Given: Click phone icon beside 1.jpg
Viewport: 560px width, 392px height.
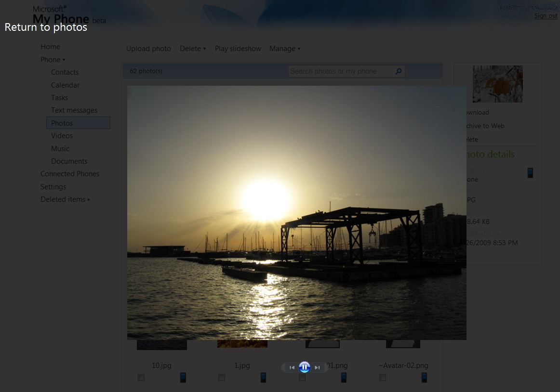Looking at the screenshot, I should [263, 377].
